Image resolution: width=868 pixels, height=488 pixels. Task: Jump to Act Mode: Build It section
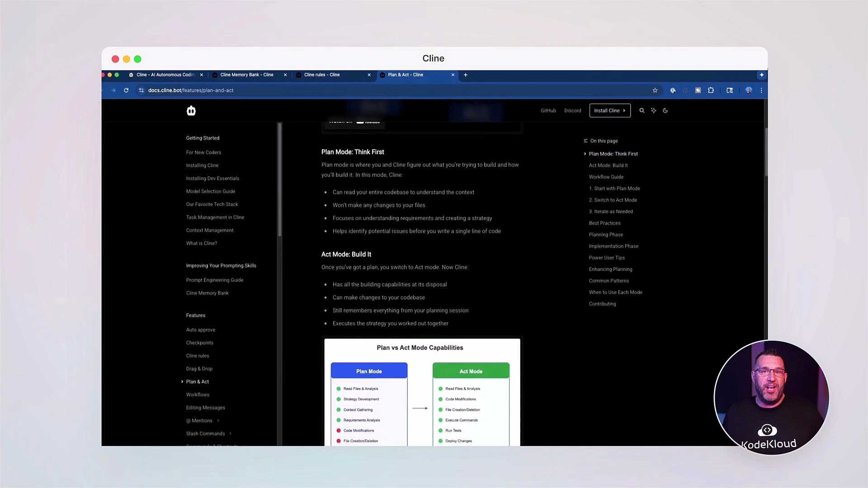(x=608, y=165)
